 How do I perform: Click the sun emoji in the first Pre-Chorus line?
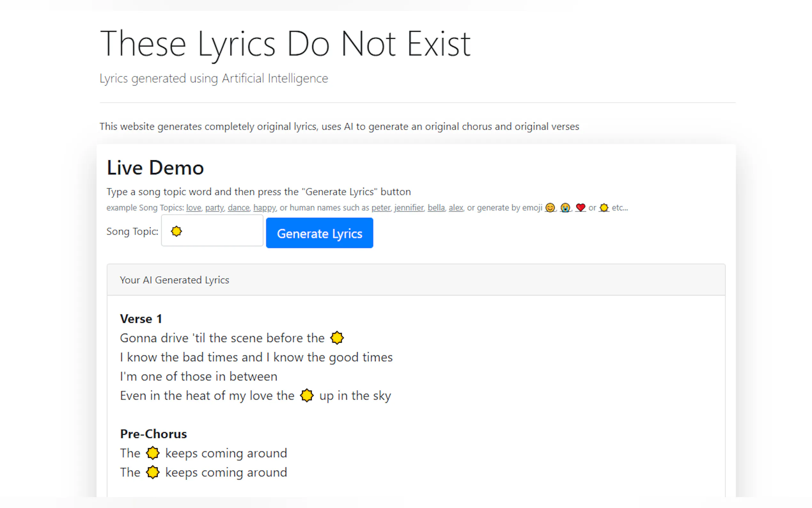pos(153,453)
